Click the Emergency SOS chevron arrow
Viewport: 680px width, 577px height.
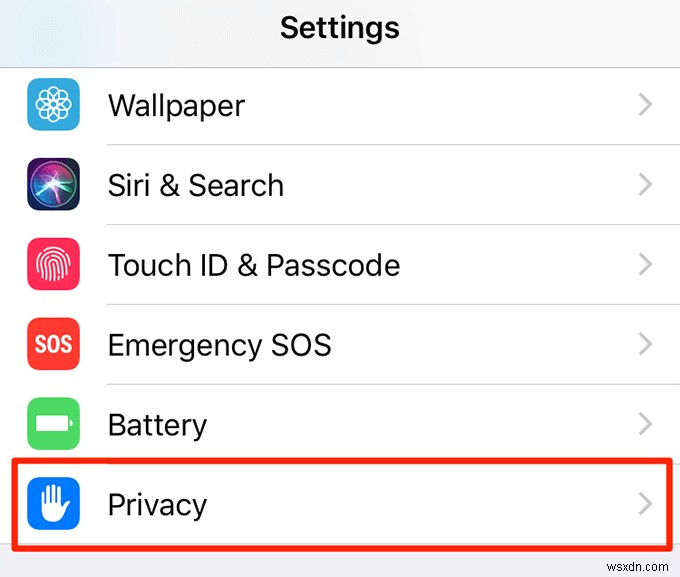645,345
